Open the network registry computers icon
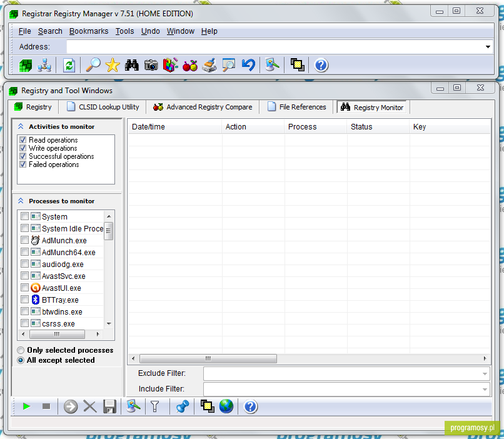504x439 pixels. click(44, 65)
